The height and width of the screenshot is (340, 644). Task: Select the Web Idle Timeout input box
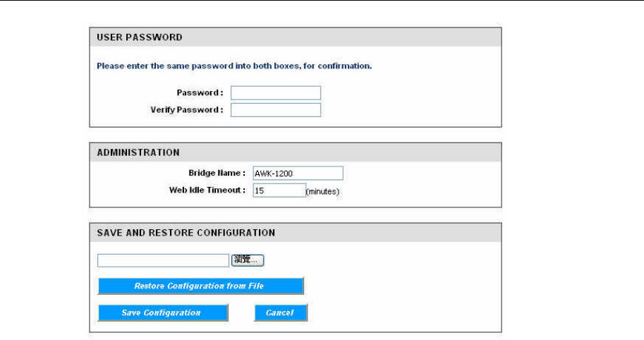[x=279, y=190]
